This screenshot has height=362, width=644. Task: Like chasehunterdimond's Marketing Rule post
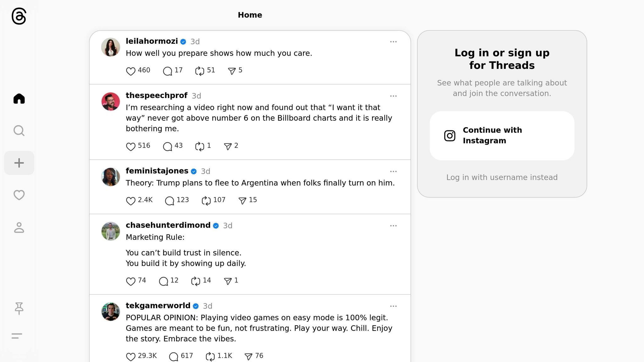click(130, 281)
